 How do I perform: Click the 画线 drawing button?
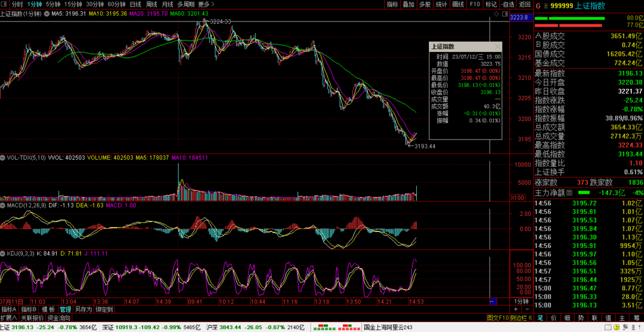coord(458,5)
